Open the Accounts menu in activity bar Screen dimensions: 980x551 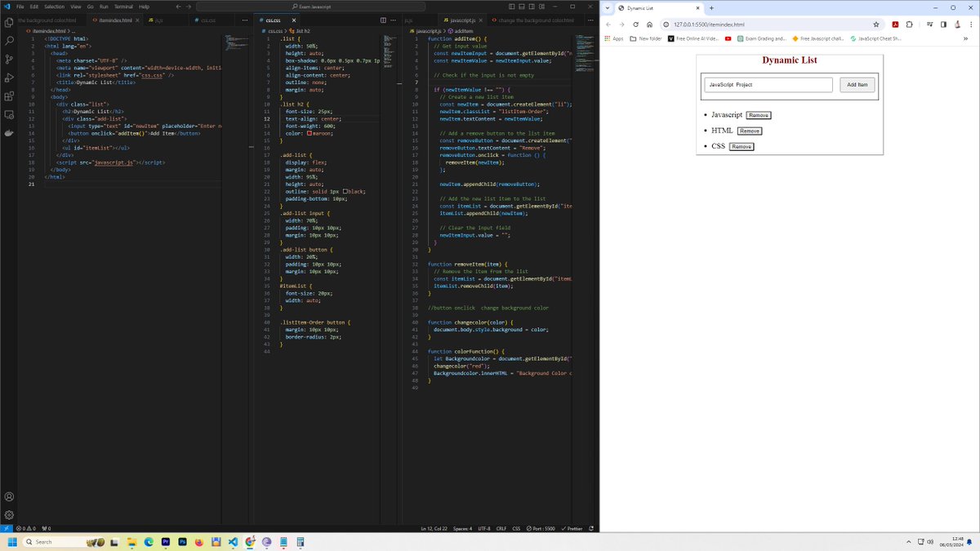(x=9, y=496)
